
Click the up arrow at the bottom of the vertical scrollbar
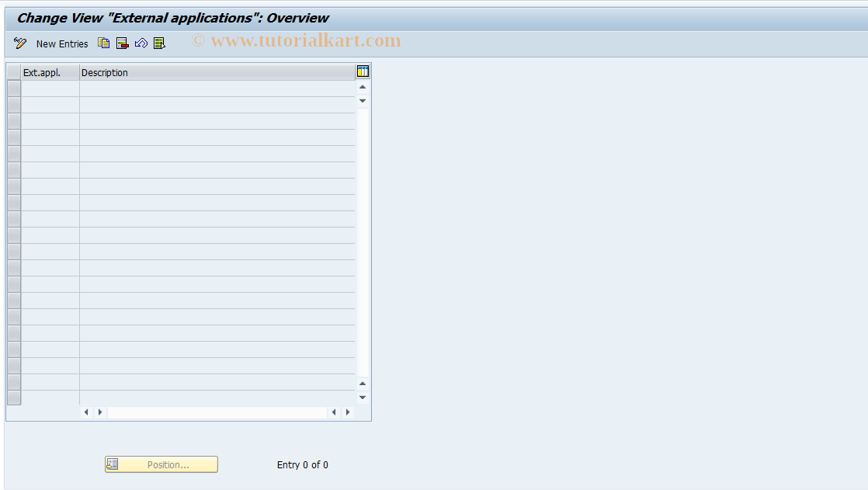tap(363, 384)
